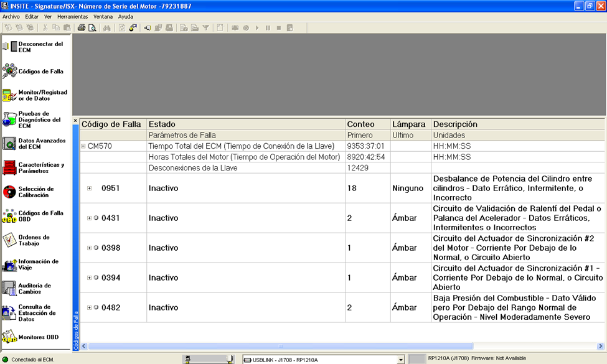
Task: Open Órdenes de Trabajo in sidebar
Action: [x=9, y=240]
